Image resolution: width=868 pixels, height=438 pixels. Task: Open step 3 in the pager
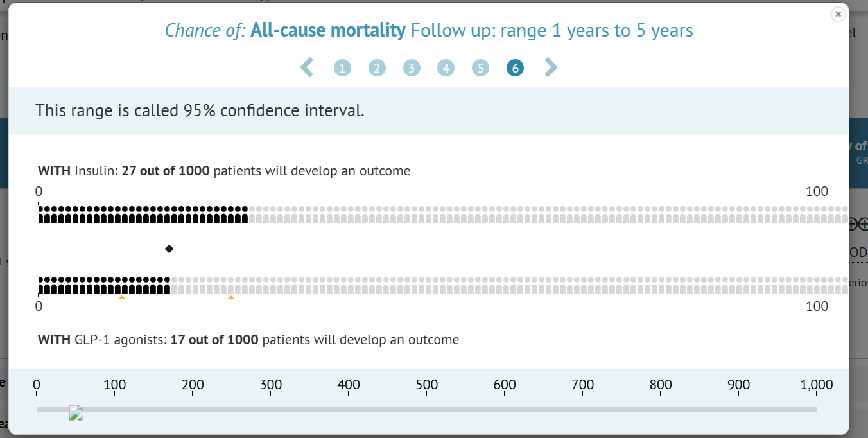[x=412, y=68]
